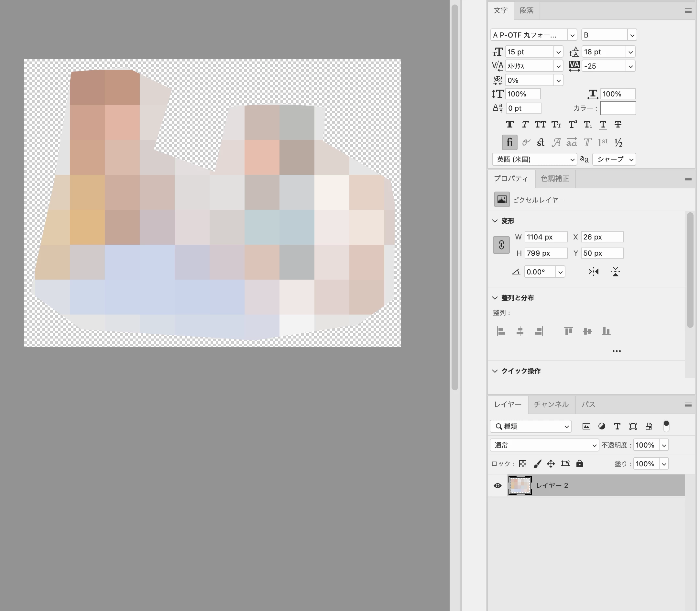700x611 pixels.
Task: Click the W width input field
Action: (x=545, y=237)
